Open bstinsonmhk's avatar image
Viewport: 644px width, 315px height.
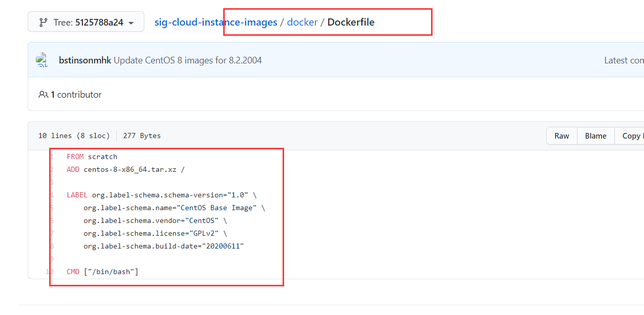pos(43,60)
